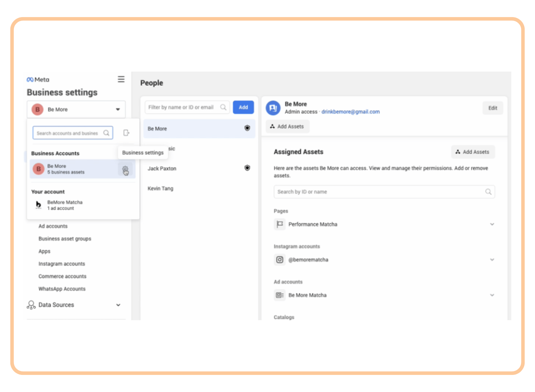535x392 pixels.
Task: Expand the @bemorematcha Instagram row
Action: tap(492, 259)
